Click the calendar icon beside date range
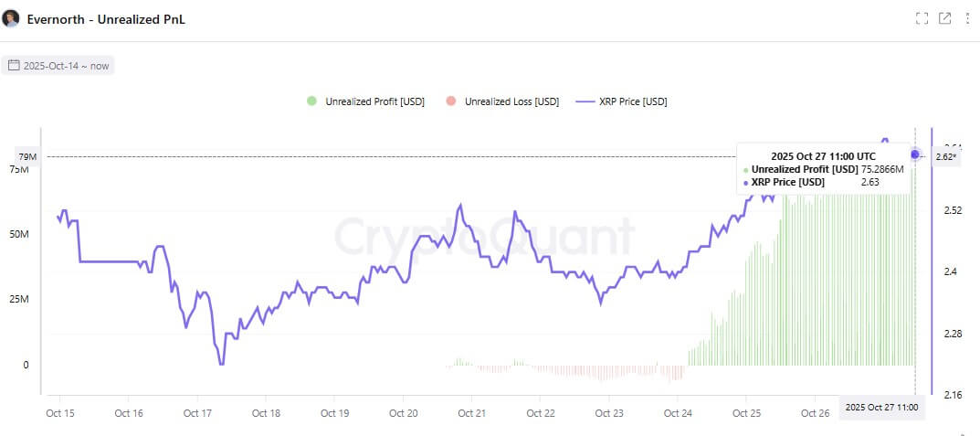 14,66
